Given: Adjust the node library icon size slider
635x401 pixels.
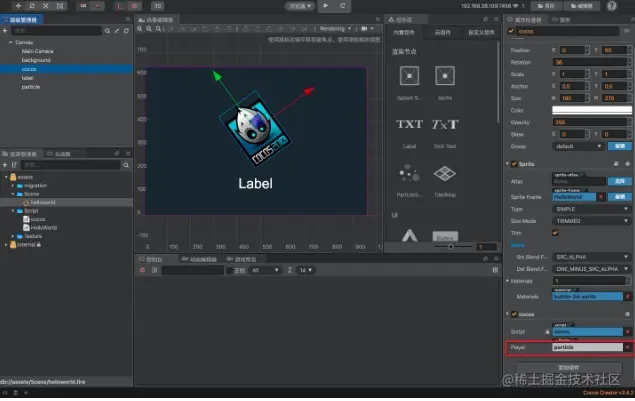Looking at the screenshot, I should pyautogui.click(x=451, y=247).
